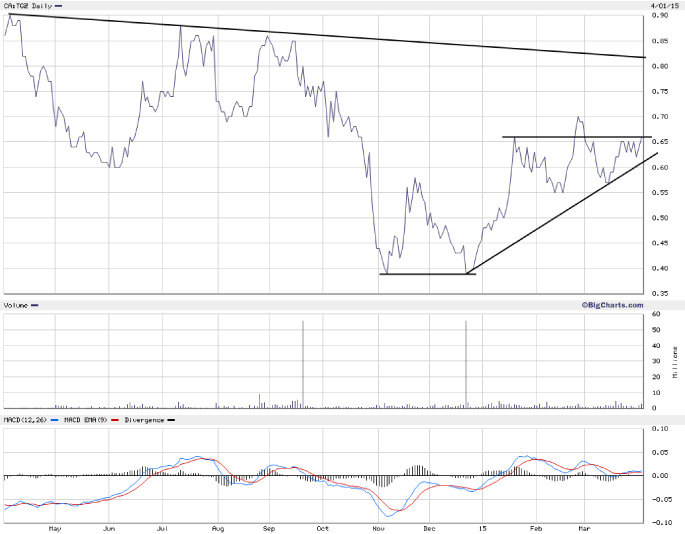
Task: Click the 0.90 price axis label
Action: 660,16
